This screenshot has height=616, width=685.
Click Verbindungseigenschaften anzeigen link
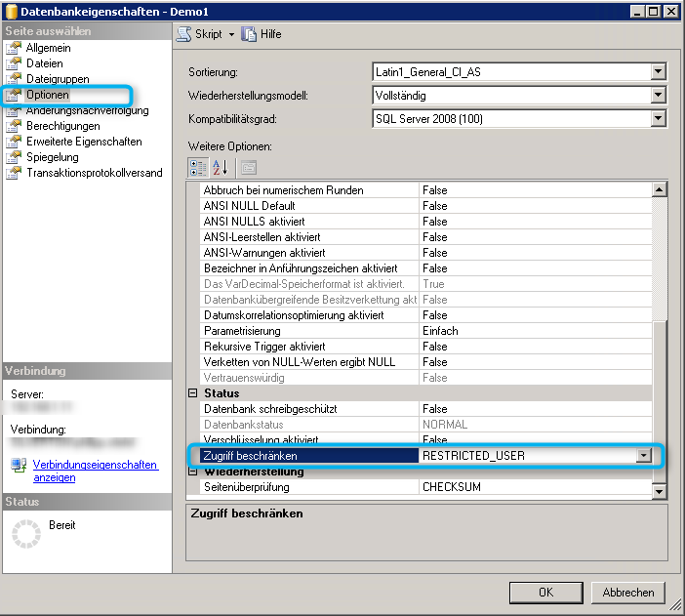point(96,471)
